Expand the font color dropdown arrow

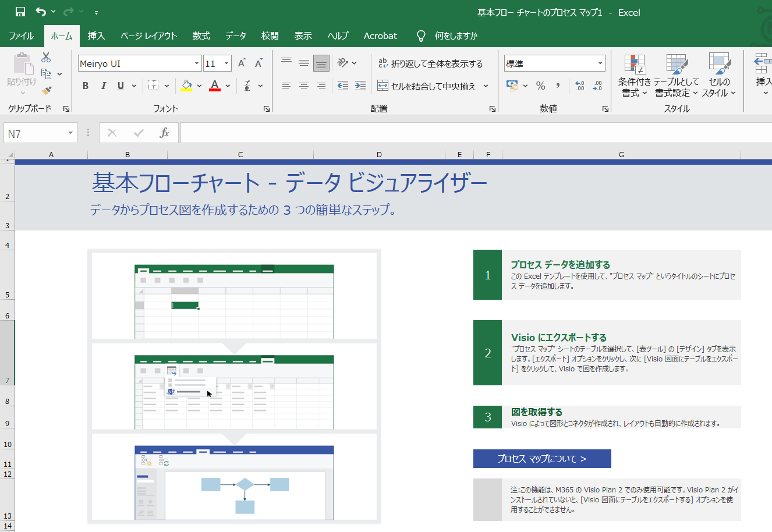coord(228,86)
